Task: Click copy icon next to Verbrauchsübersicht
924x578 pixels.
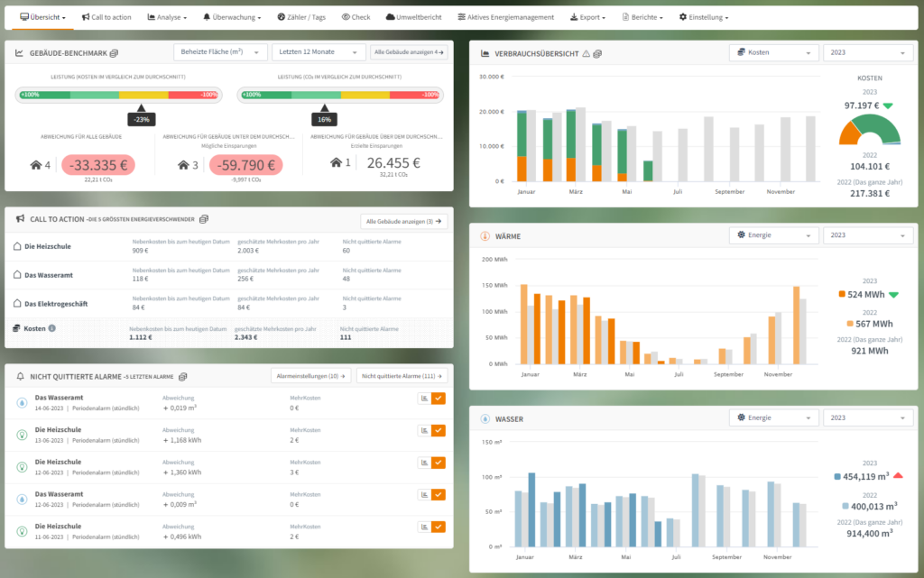Action: coord(597,53)
